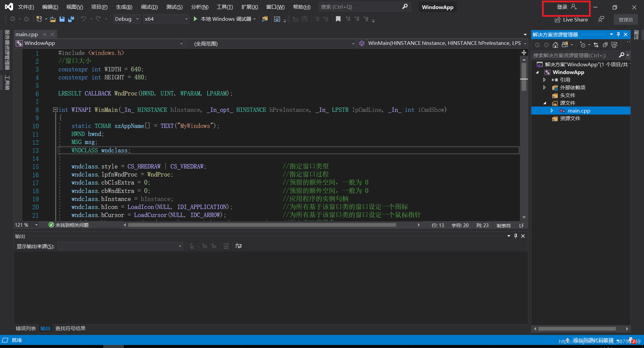Click the Find in Files icon
The width and height of the screenshot is (644, 348).
pyautogui.click(x=265, y=19)
